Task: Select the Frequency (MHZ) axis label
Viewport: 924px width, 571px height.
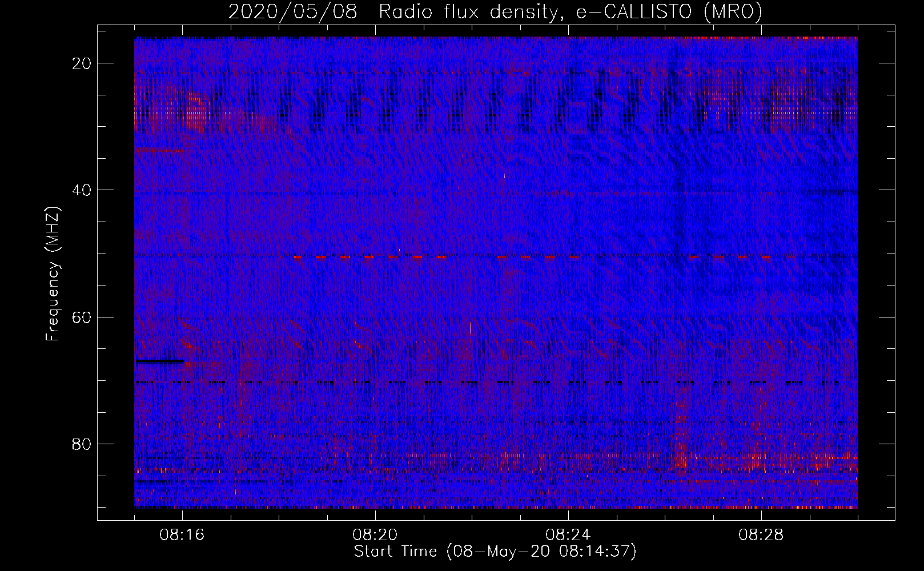Action: tap(53, 274)
